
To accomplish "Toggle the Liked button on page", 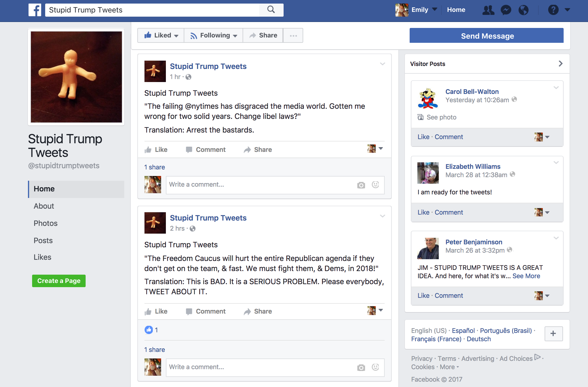I will 161,35.
